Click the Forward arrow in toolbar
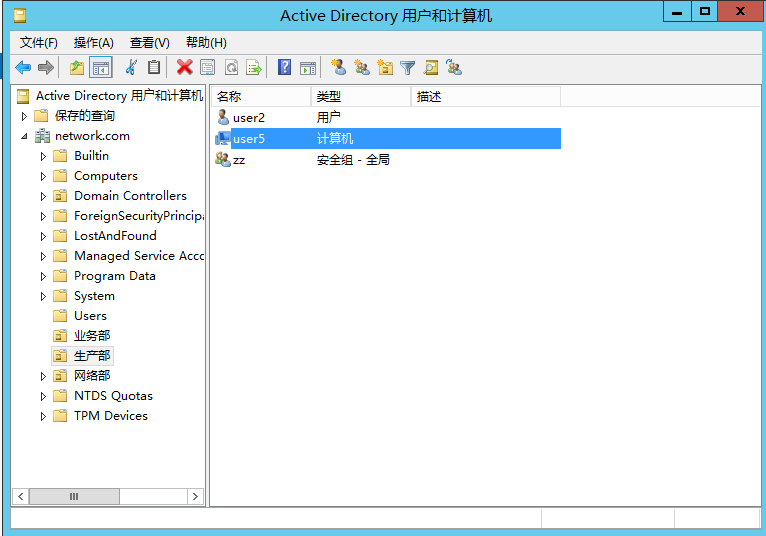Viewport: 766px width, 536px height. [46, 67]
